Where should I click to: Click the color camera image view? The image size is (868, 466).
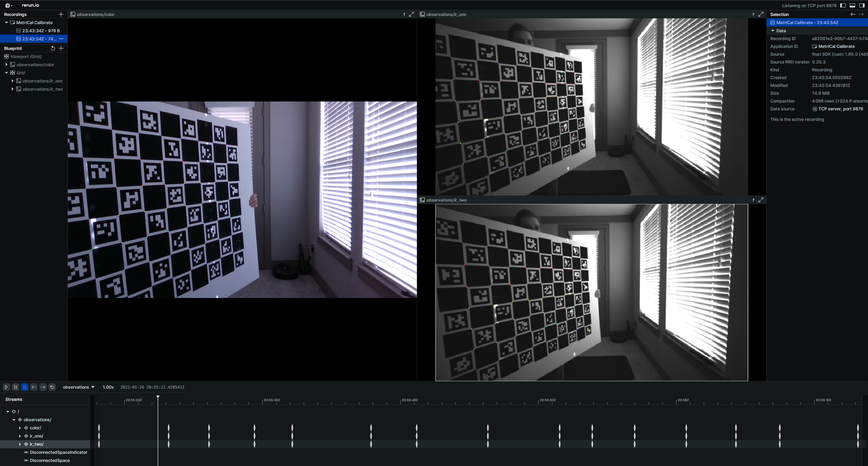point(242,200)
